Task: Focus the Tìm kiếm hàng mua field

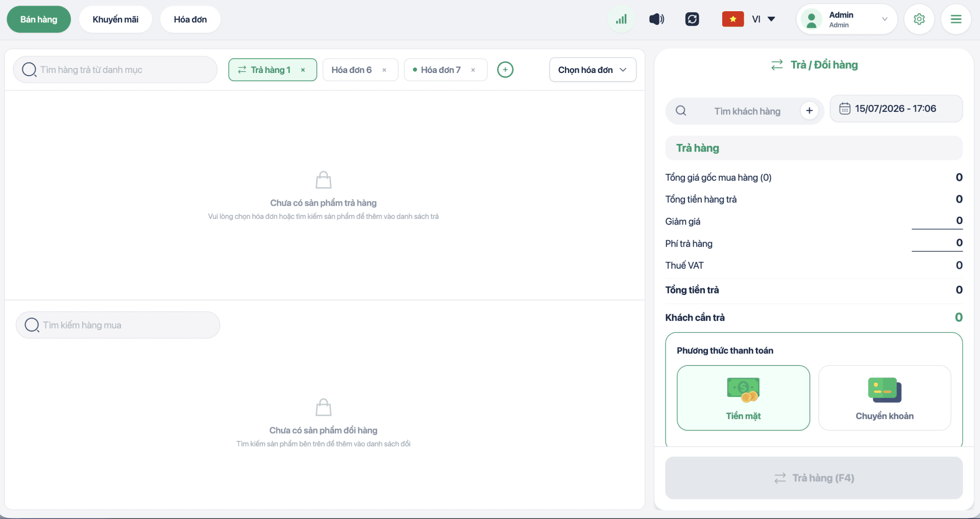Action: pos(118,325)
